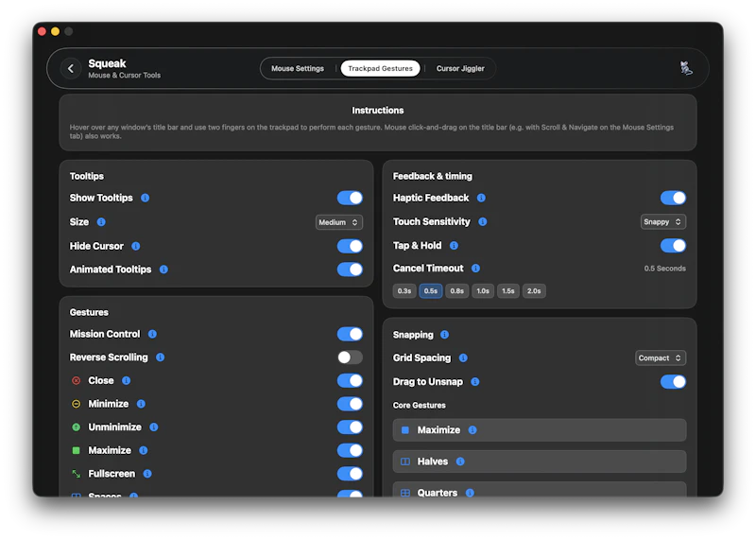The image size is (756, 540).
Task: Show info for Tap & Hold
Action: [454, 246]
